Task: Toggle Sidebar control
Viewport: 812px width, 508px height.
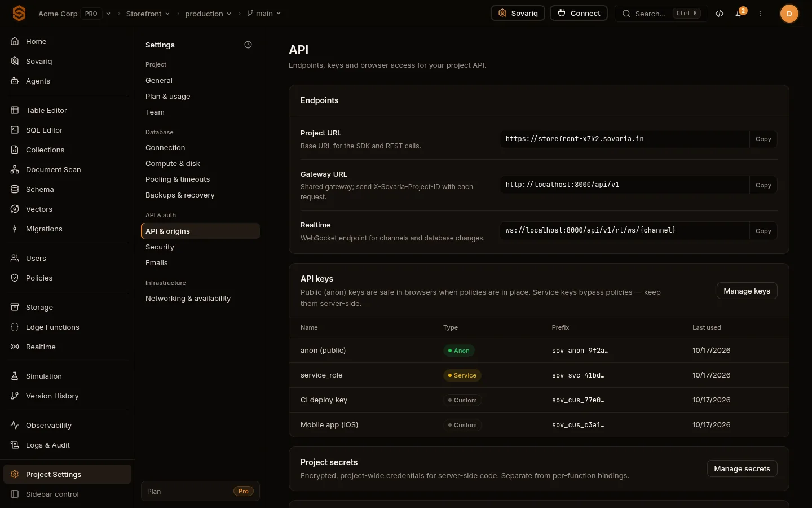Action: [x=68, y=494]
